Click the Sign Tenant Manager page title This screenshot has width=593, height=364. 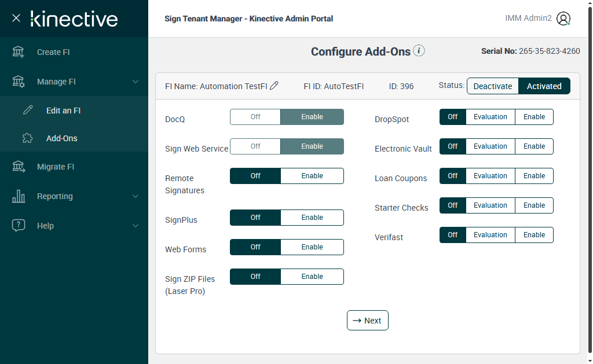(249, 19)
